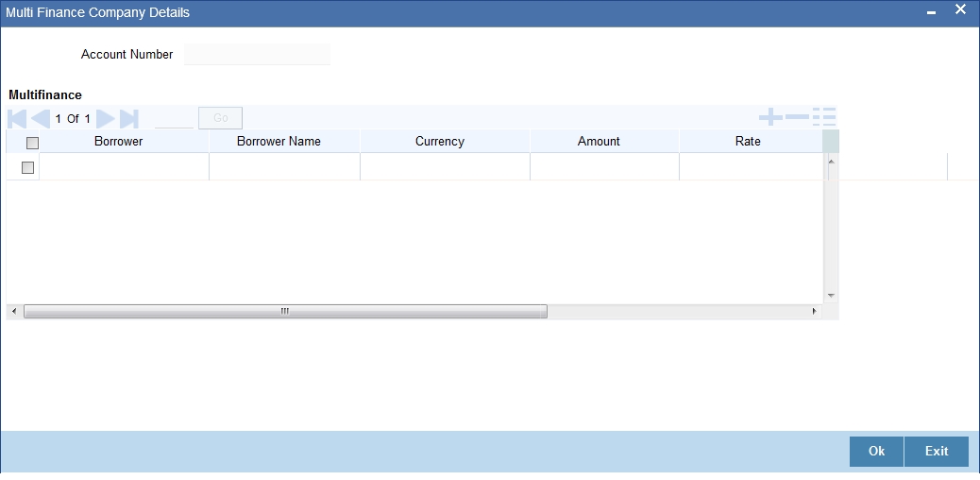Click vertical scrollbar down arrow

[x=831, y=295]
